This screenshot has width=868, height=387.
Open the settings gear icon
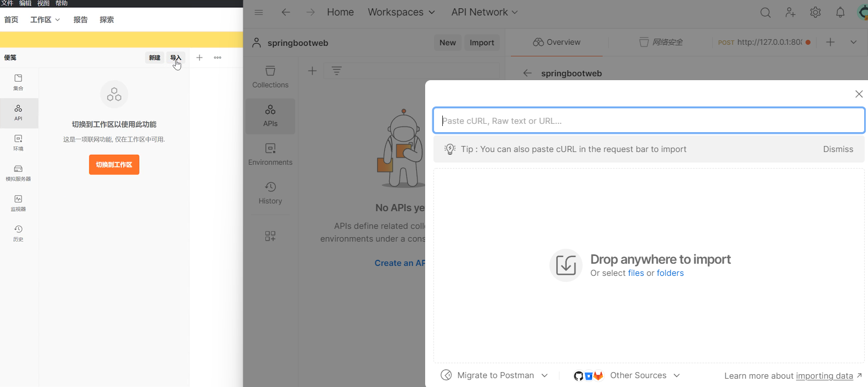point(815,13)
